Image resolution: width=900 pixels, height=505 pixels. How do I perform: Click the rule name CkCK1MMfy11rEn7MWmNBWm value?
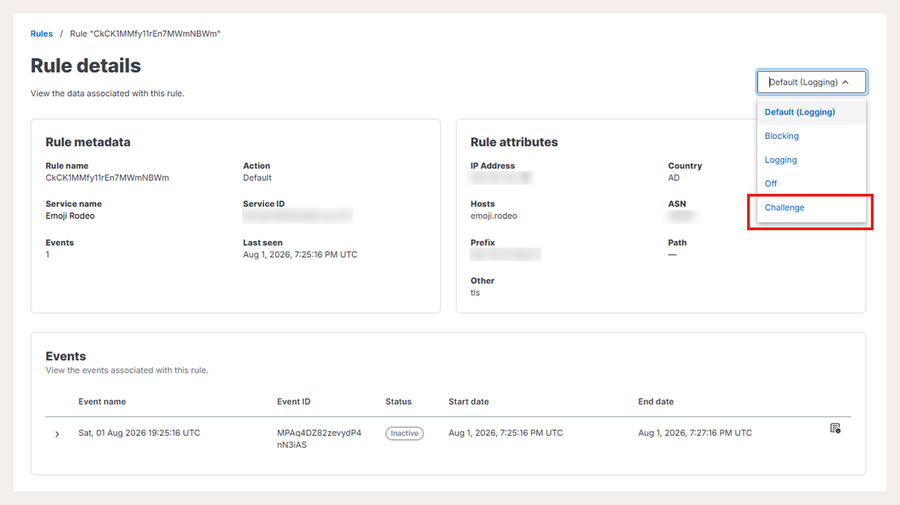coord(107,178)
